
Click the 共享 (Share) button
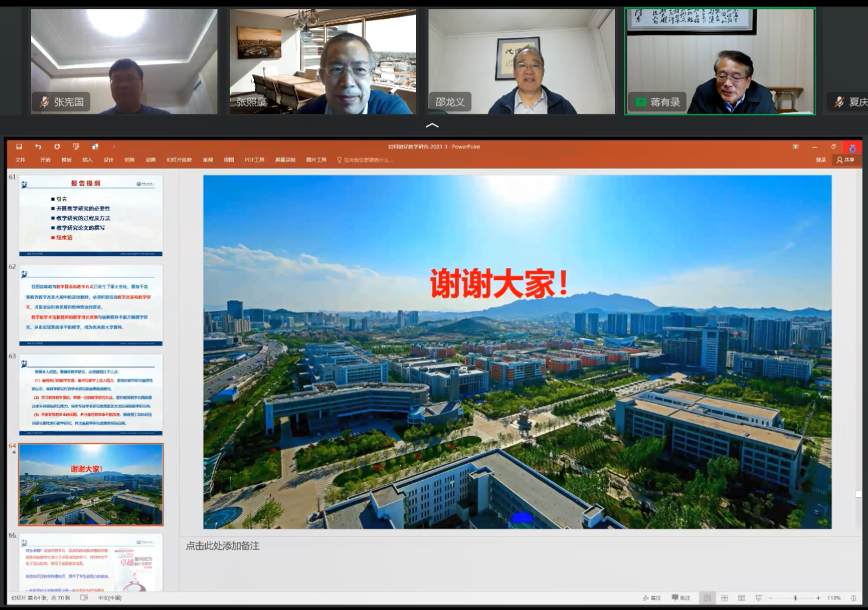(845, 160)
